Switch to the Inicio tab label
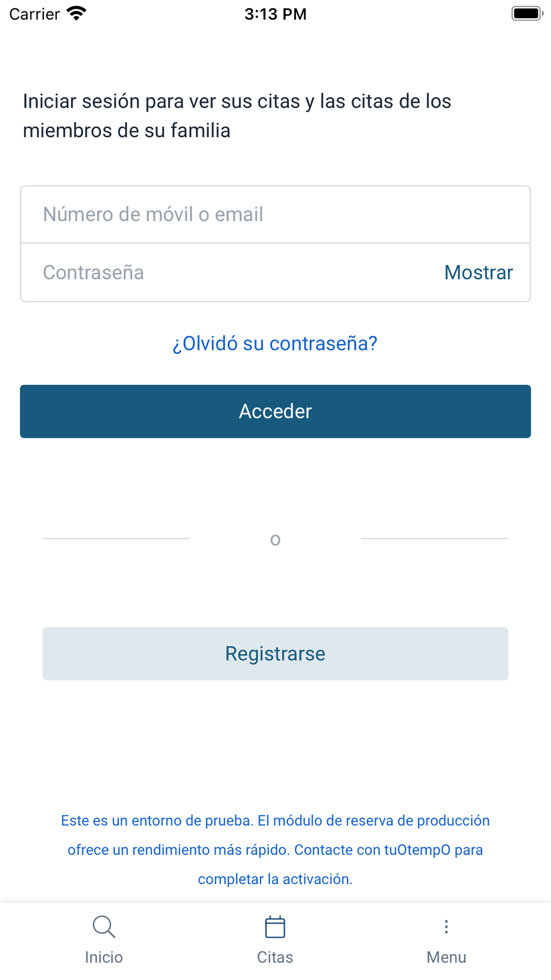The width and height of the screenshot is (551, 980). pyautogui.click(x=104, y=957)
